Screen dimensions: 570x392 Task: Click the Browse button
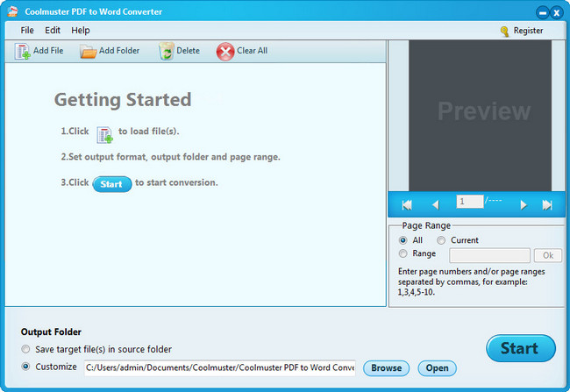[x=386, y=368]
